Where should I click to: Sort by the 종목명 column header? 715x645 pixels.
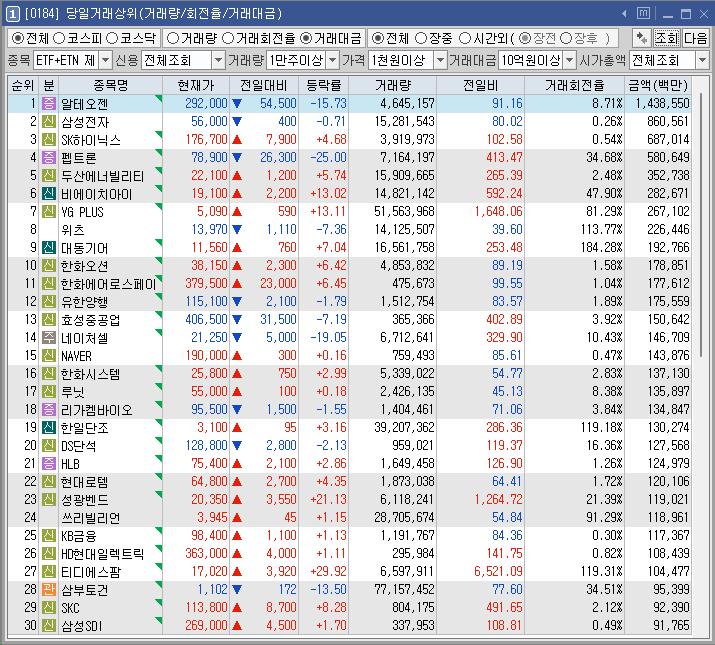(x=110, y=85)
